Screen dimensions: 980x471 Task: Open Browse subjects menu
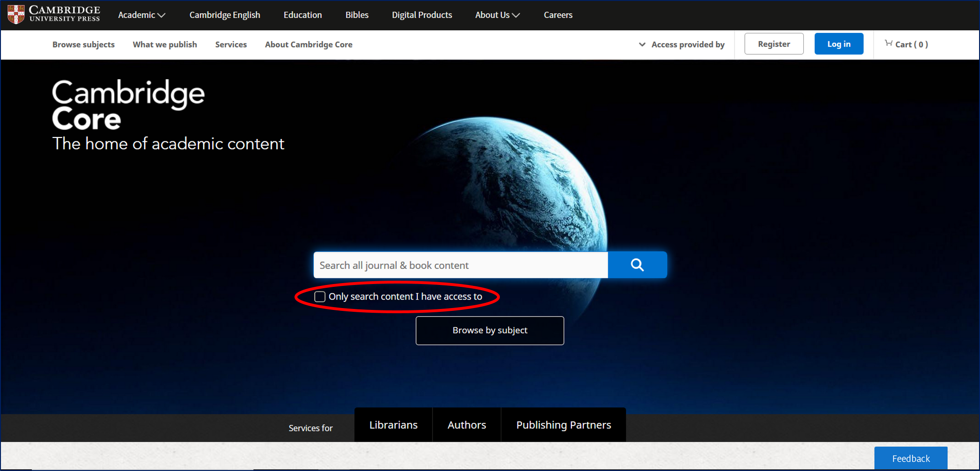[83, 44]
